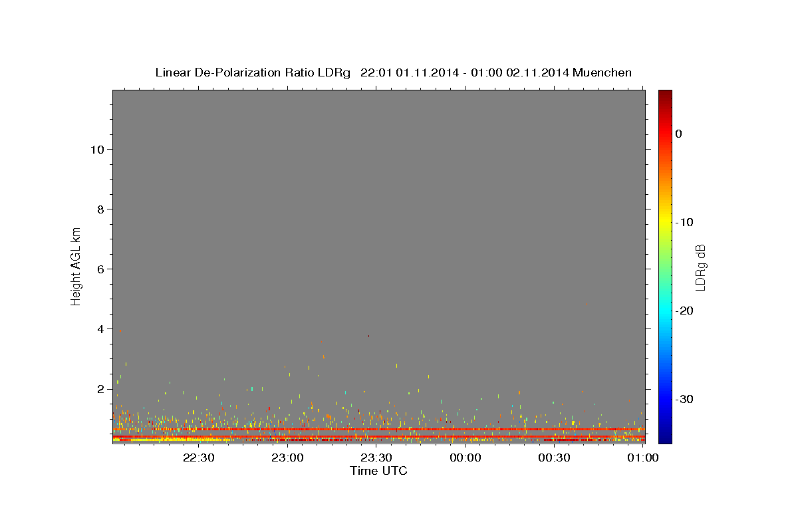Pick the dark red top of colorbar
This screenshot has height=532, width=798.
[665, 95]
